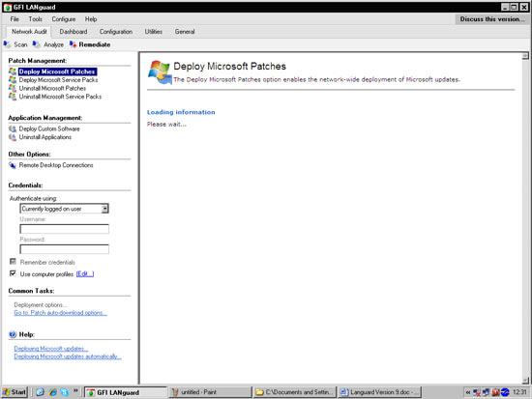Open the Configure menu
Screen dimensions: 532x399
64,19
